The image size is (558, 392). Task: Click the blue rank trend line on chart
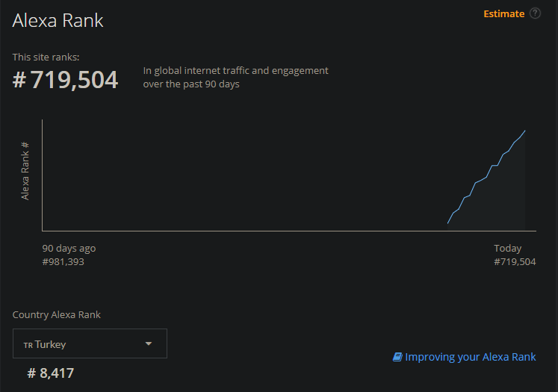coord(486,177)
